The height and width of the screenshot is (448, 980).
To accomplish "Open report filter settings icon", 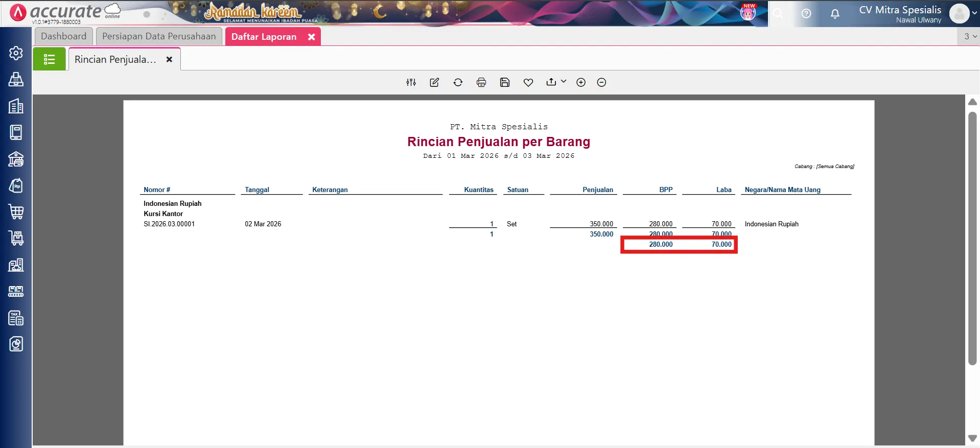I will click(411, 82).
